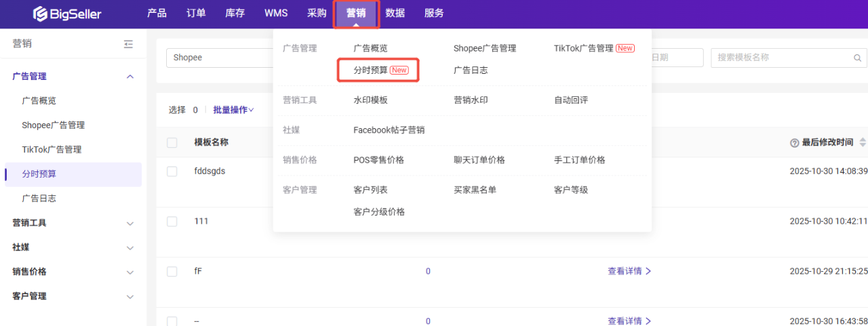Check the box for template 111
The width and height of the screenshot is (868, 326).
click(172, 222)
